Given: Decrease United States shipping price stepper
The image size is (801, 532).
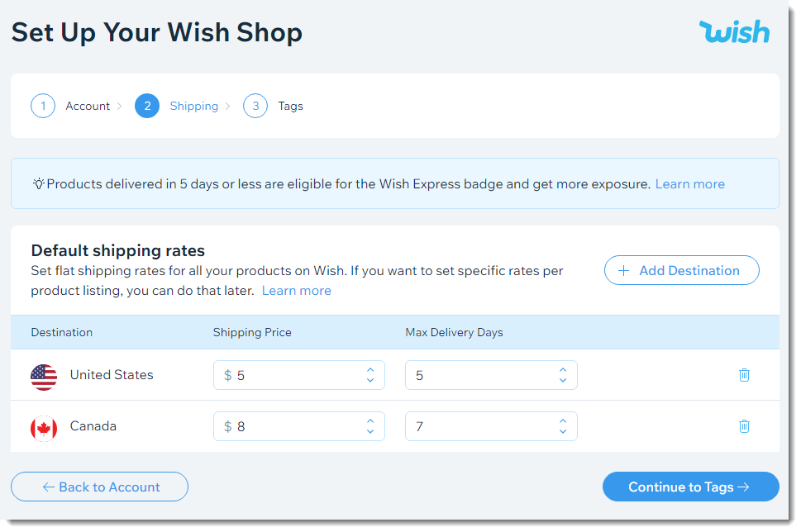Looking at the screenshot, I should click(x=370, y=380).
